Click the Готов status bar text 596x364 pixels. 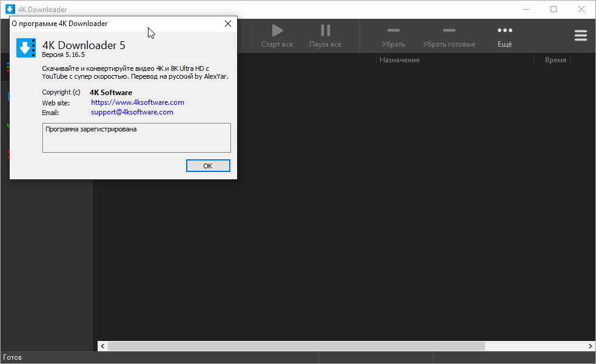tap(13, 357)
